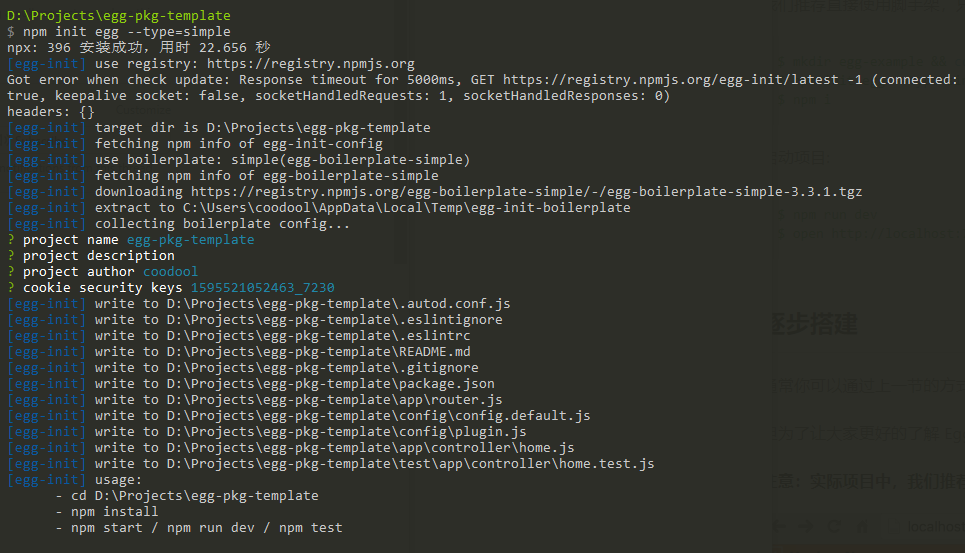Image resolution: width=965 pixels, height=553 pixels.
Task: Click the egg-init/latest URL in error message
Action: point(670,80)
